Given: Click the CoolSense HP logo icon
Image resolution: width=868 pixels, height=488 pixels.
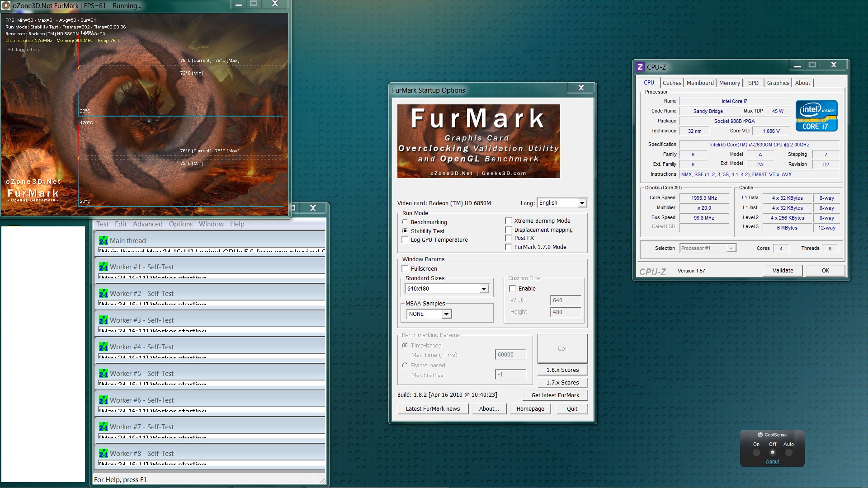Looking at the screenshot, I should [x=760, y=435].
